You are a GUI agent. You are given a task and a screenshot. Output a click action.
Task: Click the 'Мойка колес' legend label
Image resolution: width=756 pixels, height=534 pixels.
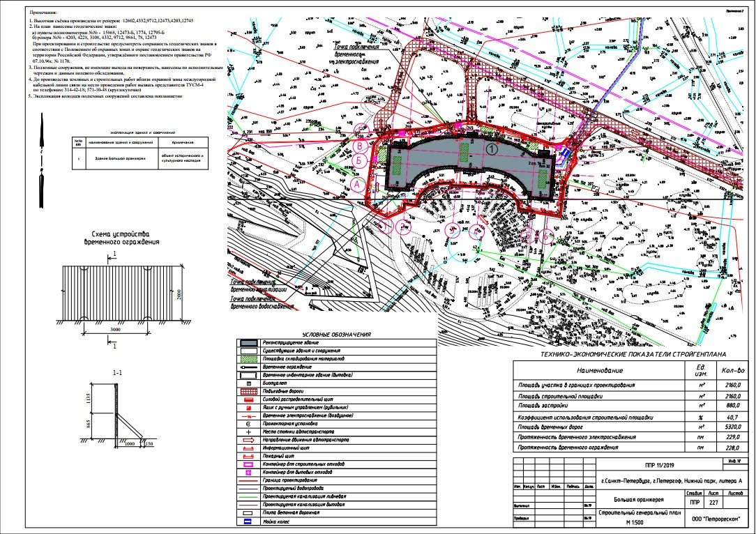point(275,521)
